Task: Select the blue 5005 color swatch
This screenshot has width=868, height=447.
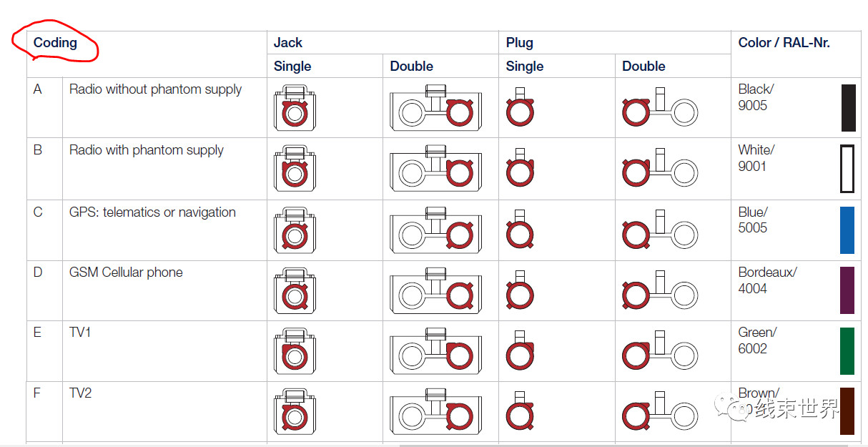Action: tap(847, 230)
